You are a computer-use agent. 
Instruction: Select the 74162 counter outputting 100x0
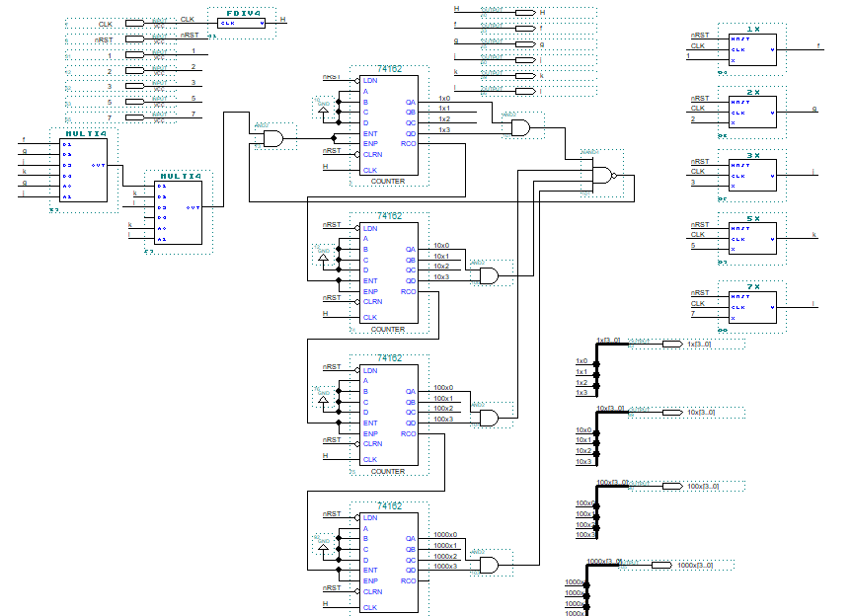(x=389, y=415)
